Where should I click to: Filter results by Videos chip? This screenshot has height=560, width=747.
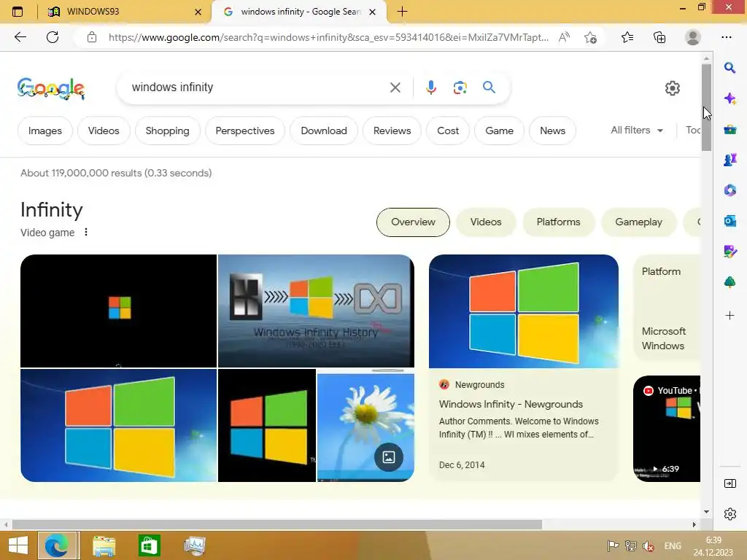click(104, 131)
